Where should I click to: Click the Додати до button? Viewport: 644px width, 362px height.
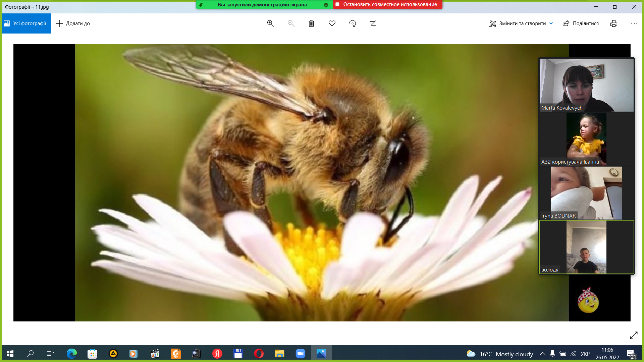pyautogui.click(x=73, y=23)
